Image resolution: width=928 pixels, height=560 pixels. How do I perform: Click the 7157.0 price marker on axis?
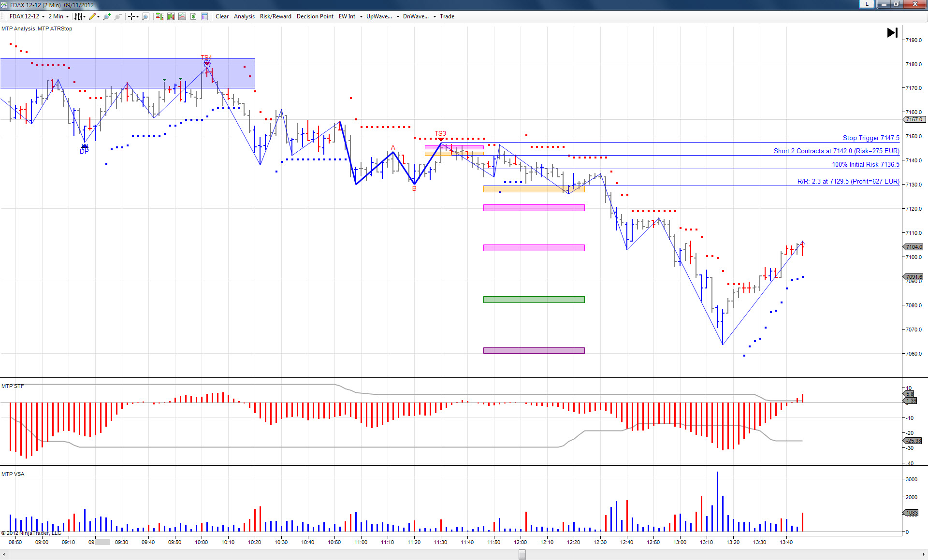913,119
